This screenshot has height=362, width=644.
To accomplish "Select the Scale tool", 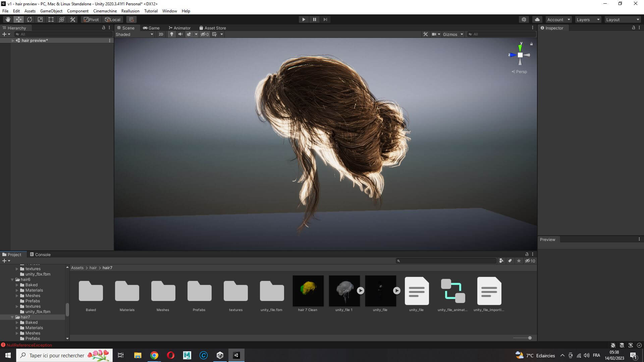I will (40, 19).
